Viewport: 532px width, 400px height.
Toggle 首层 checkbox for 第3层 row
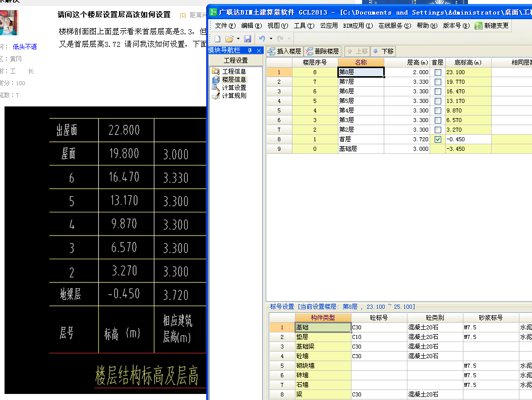click(x=438, y=120)
